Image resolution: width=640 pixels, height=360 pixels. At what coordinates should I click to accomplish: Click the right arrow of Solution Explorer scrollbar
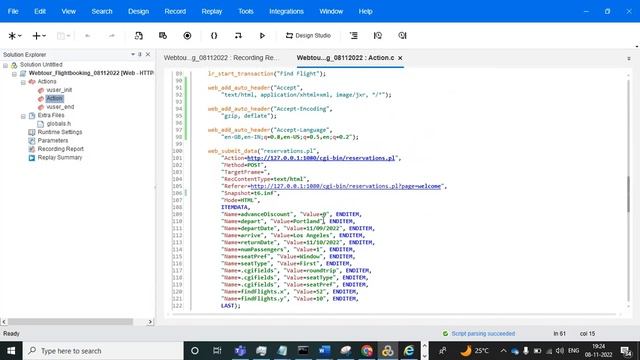150,322
